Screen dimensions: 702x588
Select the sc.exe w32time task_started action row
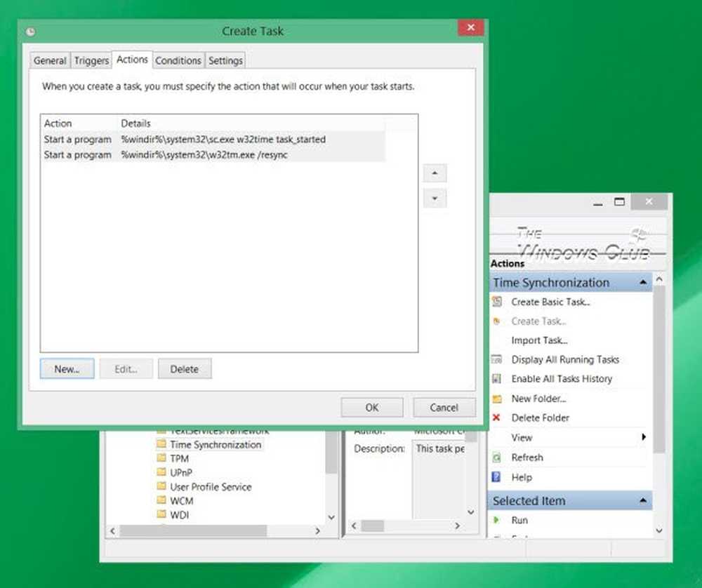tap(213, 139)
